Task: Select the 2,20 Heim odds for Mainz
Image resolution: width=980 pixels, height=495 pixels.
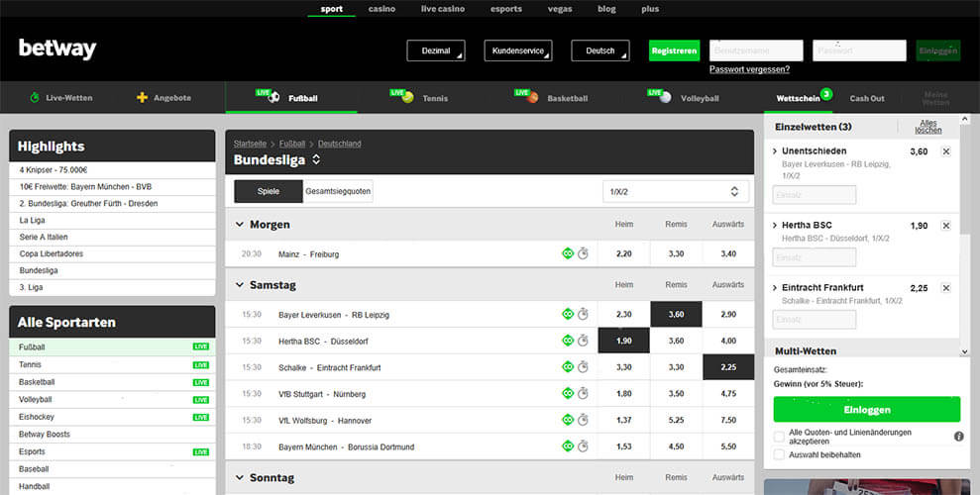Action: tap(623, 253)
